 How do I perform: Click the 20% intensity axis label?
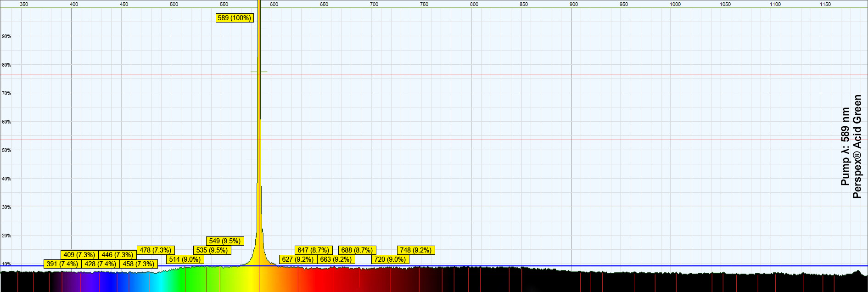coord(6,236)
